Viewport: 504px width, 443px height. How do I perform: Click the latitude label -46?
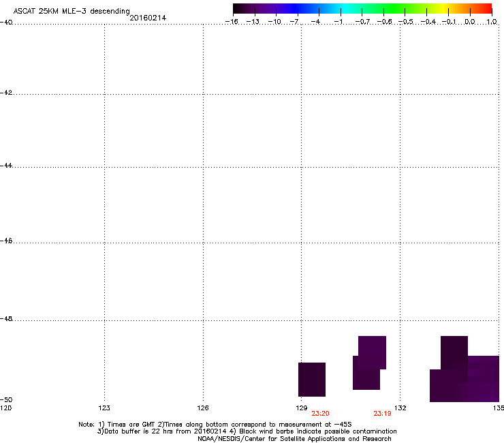point(6,241)
